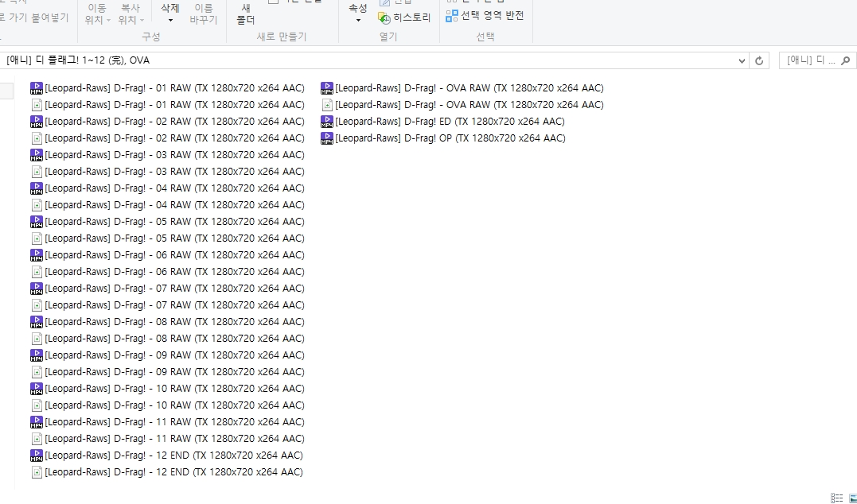
Task: Select the document file name 'D-Frag! - 05 RAW'
Action: (174, 238)
